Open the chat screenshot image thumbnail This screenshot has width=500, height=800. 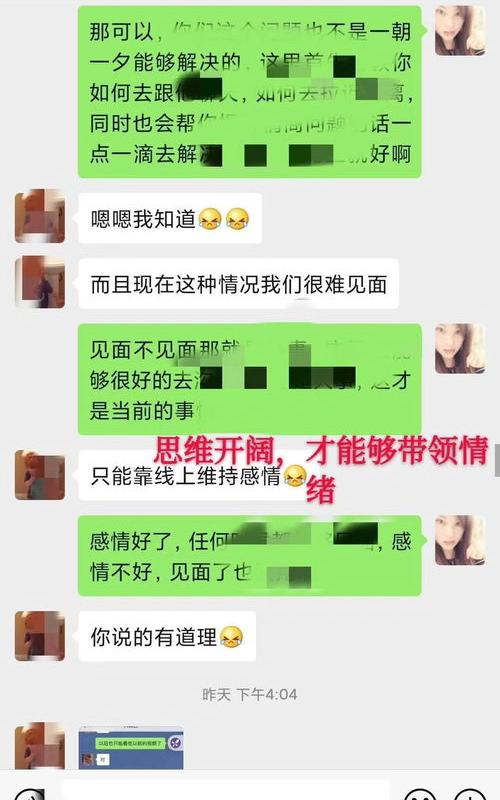[131, 747]
